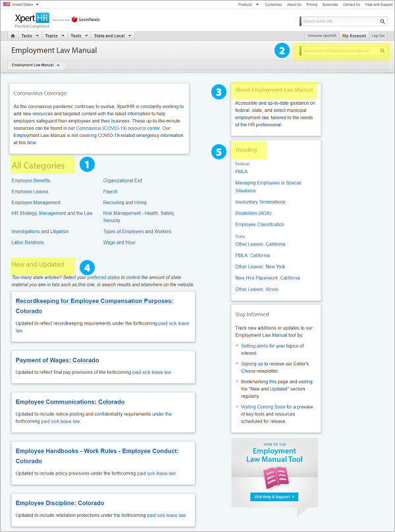The image size is (395, 532).
Task: Open Subscribe in the top menu
Action: coord(330,5)
